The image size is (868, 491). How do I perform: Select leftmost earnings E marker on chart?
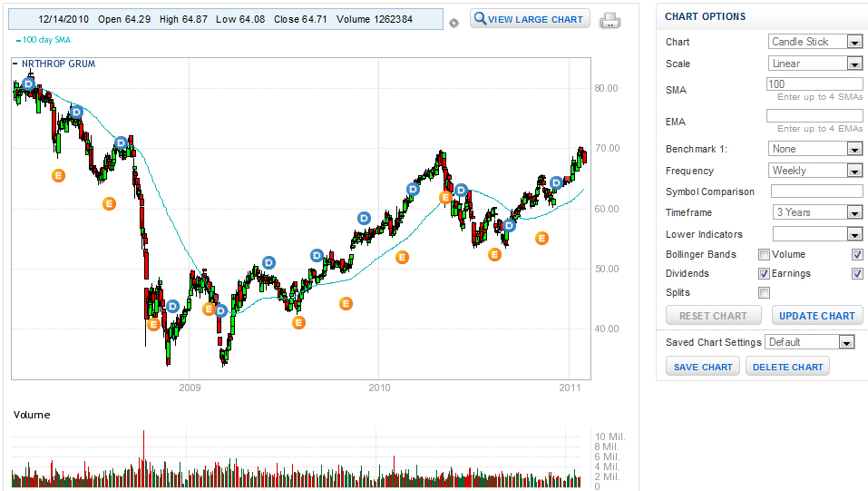[x=58, y=176]
